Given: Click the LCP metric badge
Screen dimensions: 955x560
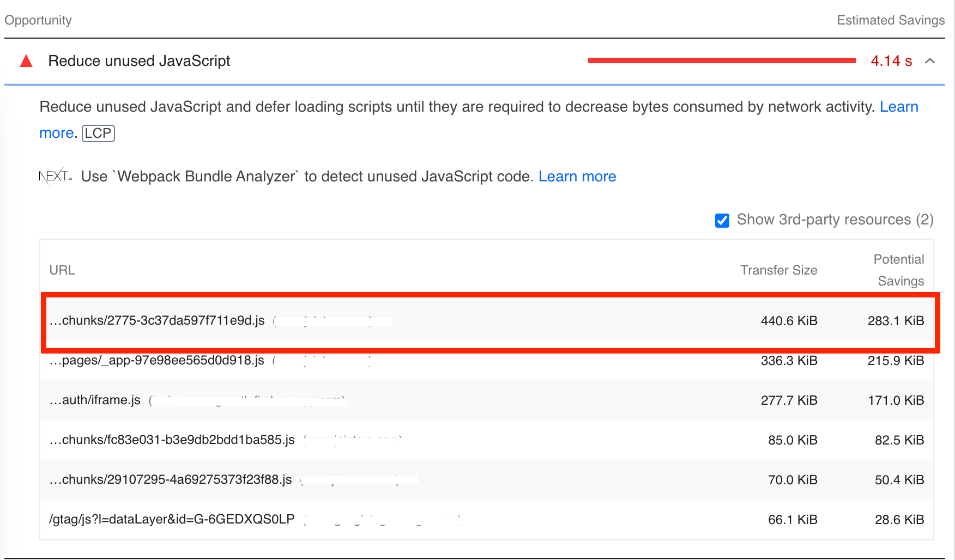Looking at the screenshot, I should (x=98, y=133).
